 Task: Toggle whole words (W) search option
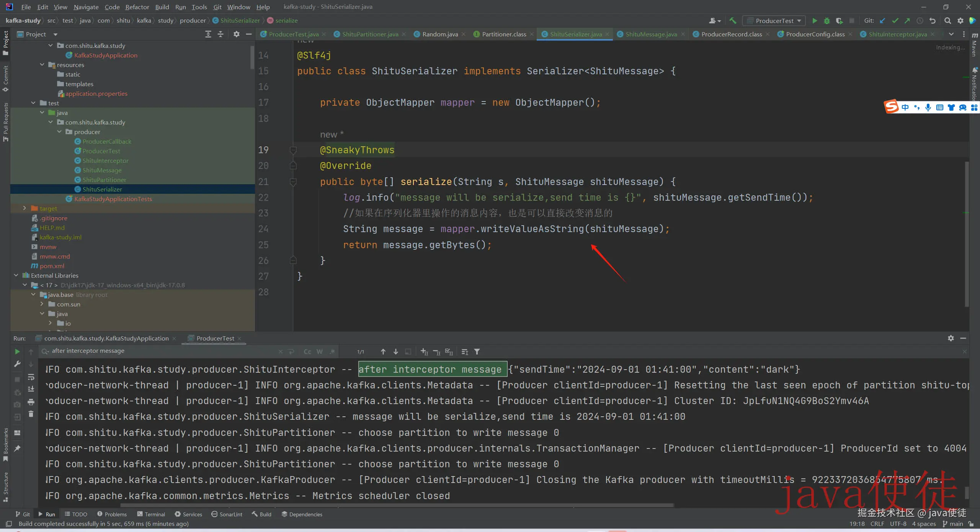tap(320, 352)
